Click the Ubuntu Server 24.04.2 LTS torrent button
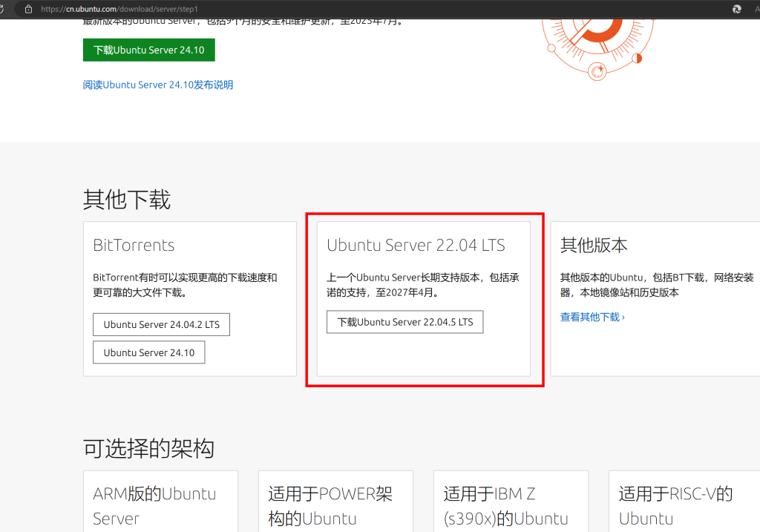The image size is (760, 532). (161, 325)
